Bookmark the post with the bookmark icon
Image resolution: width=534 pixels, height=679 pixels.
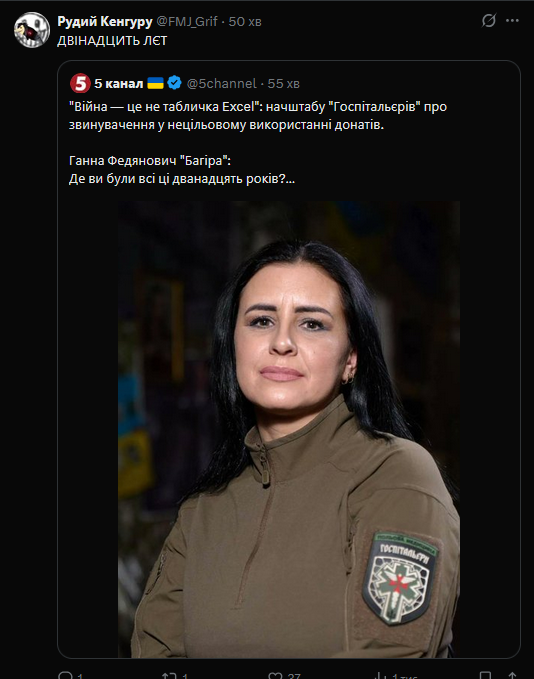(x=486, y=675)
